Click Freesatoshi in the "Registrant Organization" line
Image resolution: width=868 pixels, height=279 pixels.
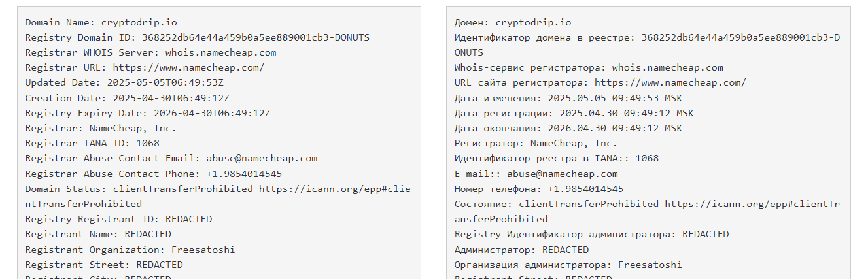pos(203,250)
